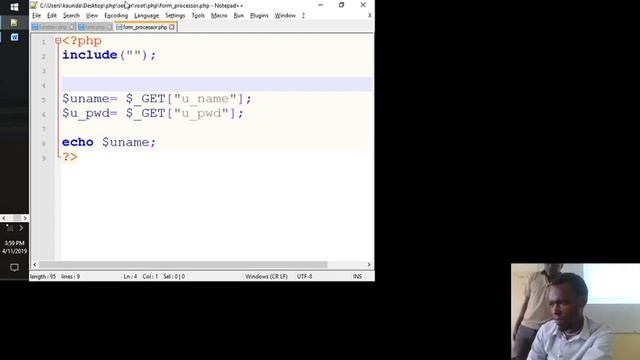Open the Macro menu
Screen dimensions: 640x360
tap(219, 16)
